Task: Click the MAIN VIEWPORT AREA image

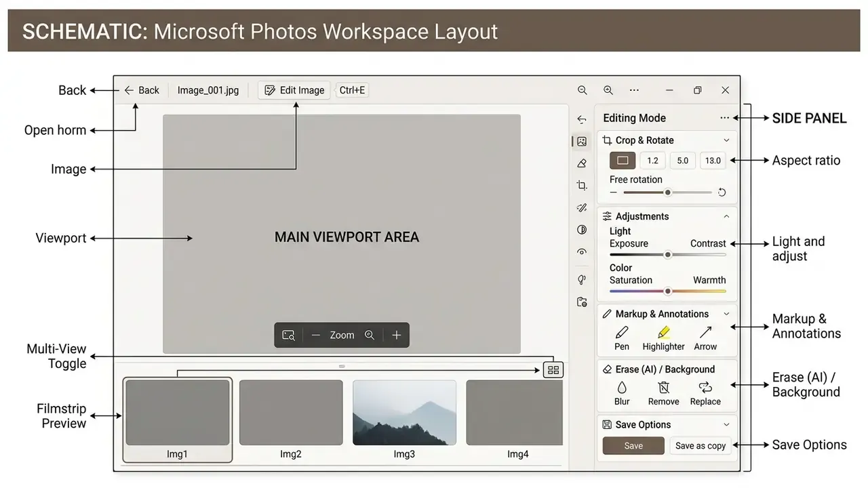Action: coord(342,234)
